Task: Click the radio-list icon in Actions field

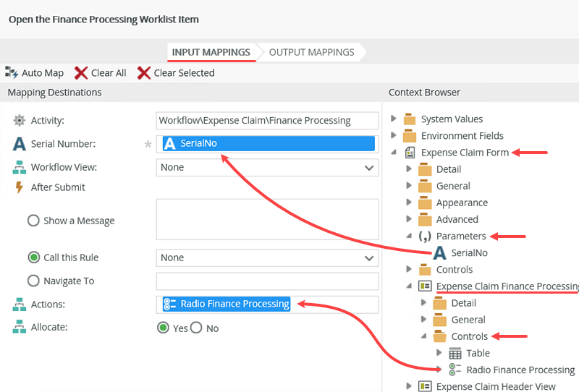Action: [169, 304]
